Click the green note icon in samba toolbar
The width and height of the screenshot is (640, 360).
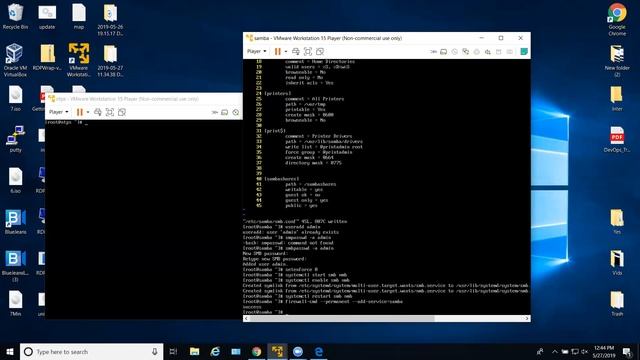524,51
